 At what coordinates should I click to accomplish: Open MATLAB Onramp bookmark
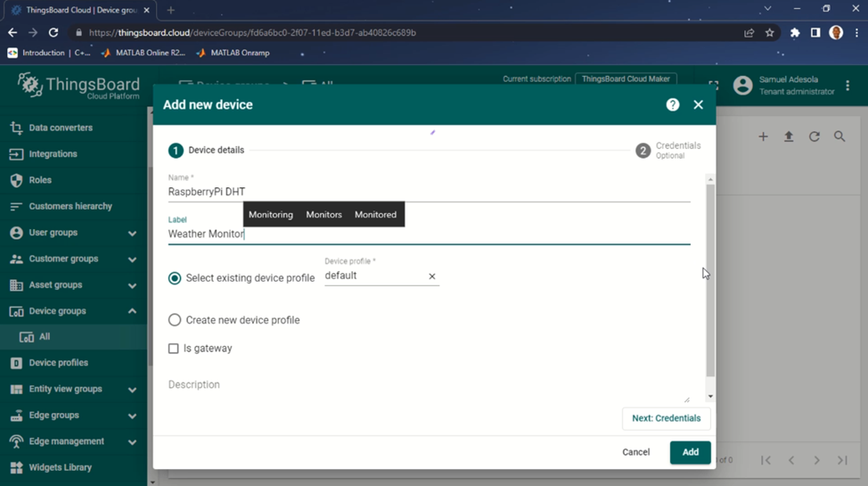tap(233, 53)
